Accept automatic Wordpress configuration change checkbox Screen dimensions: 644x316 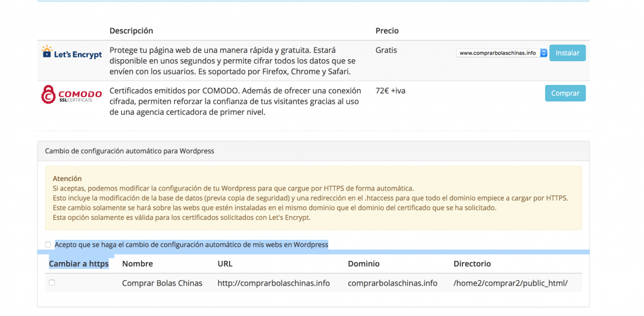48,244
